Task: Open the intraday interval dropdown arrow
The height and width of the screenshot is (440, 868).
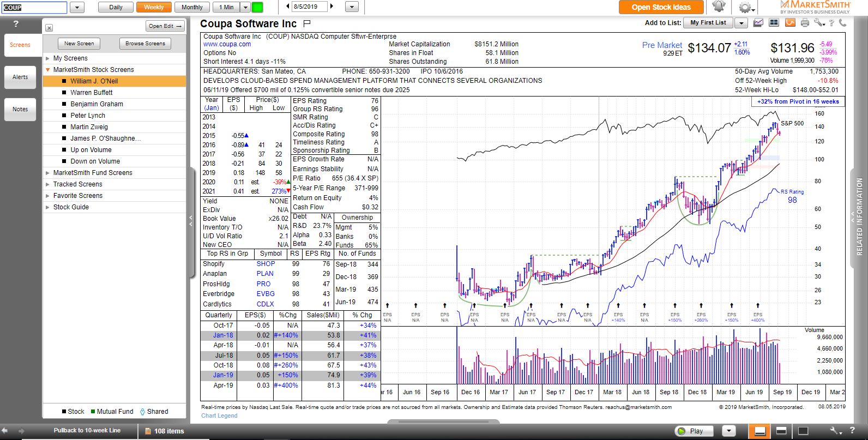Action: [x=245, y=7]
